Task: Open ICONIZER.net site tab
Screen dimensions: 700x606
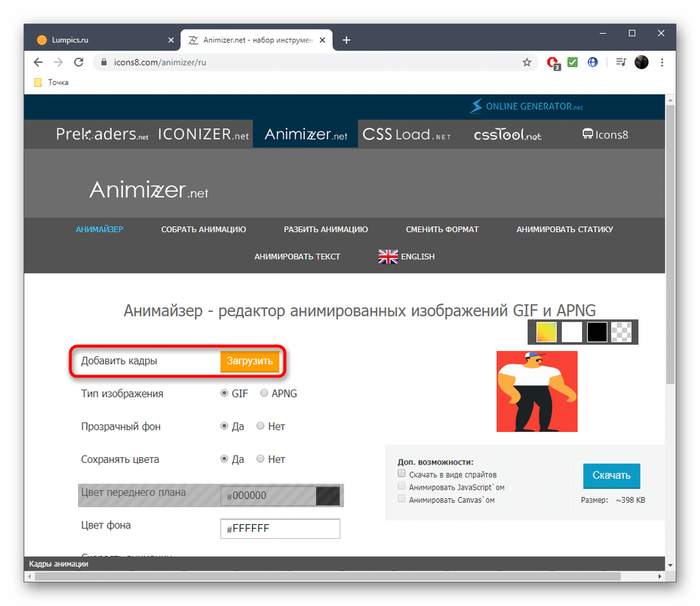Action: click(203, 134)
